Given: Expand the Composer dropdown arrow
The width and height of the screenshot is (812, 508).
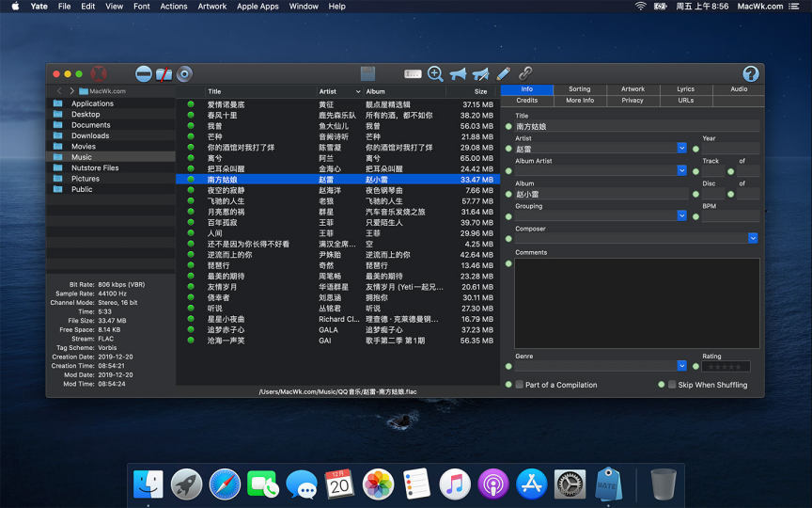Looking at the screenshot, I should (753, 238).
